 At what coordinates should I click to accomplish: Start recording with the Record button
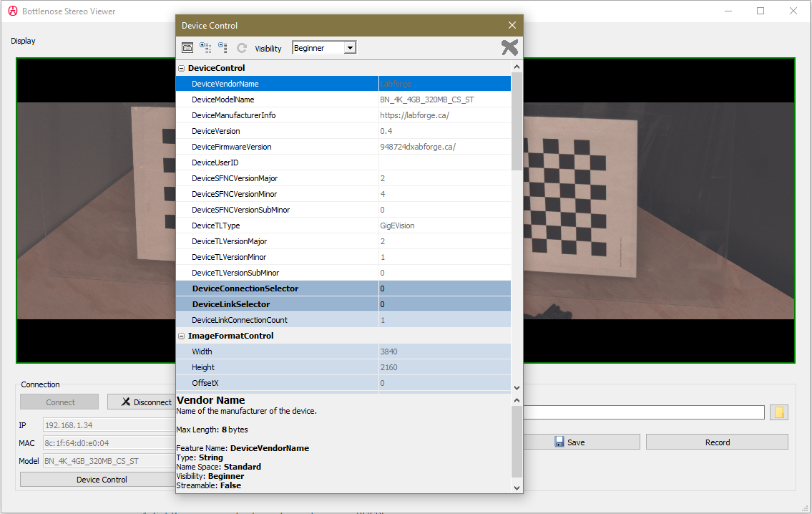tap(718, 442)
